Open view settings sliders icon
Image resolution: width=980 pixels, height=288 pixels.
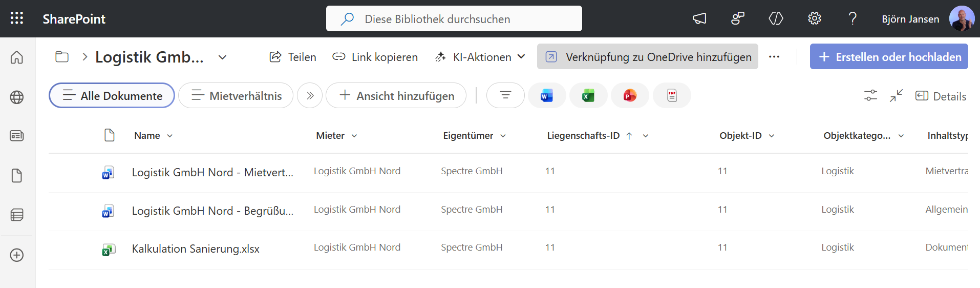[x=870, y=95]
